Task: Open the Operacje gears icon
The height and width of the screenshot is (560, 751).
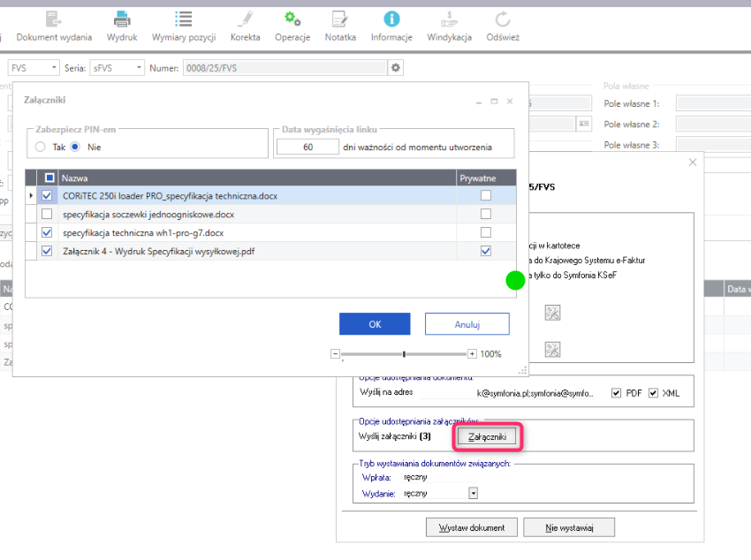Action: click(292, 19)
